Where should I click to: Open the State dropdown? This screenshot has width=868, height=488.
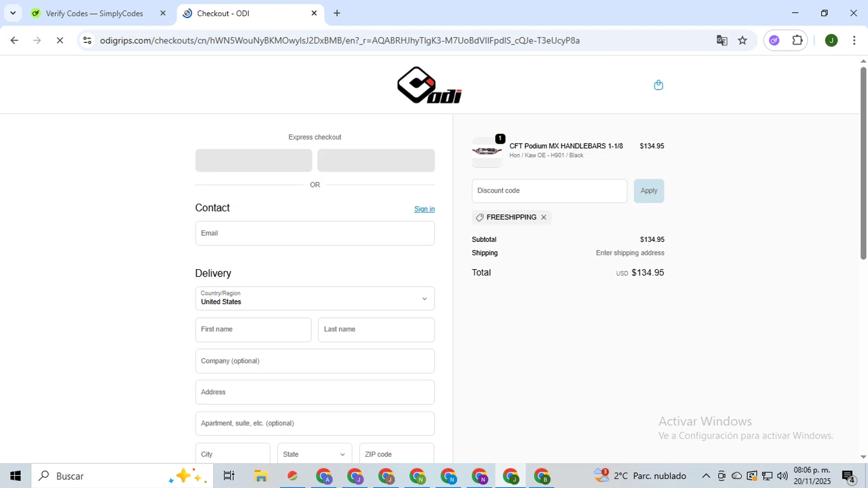(314, 454)
